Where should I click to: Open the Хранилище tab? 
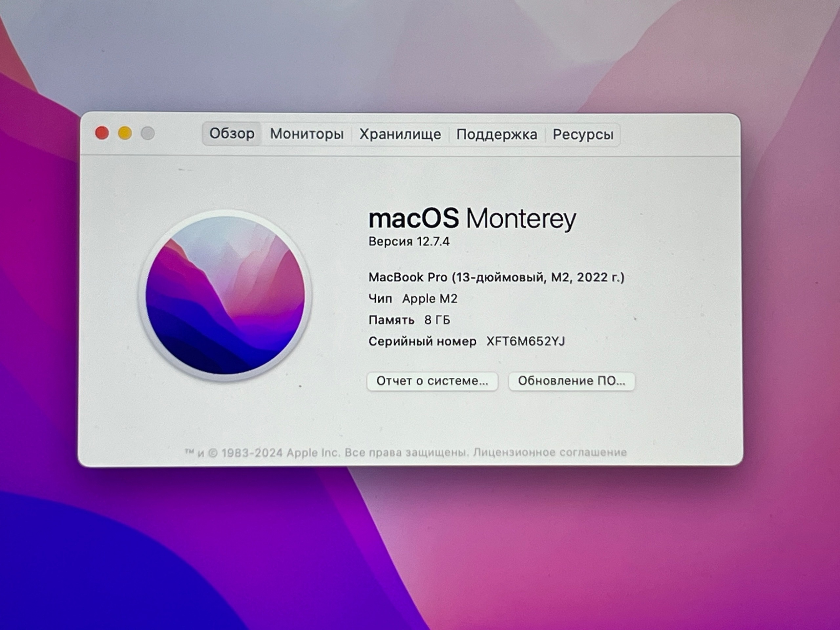pyautogui.click(x=400, y=134)
